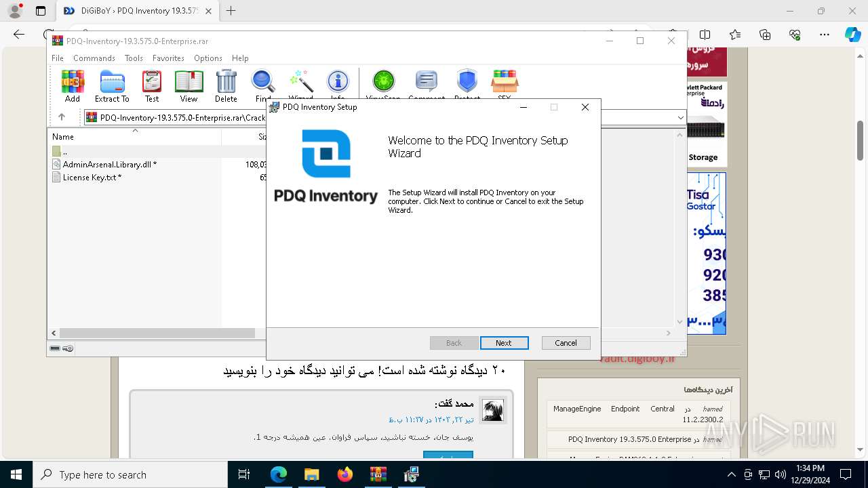
Task: Click the Delete trash can icon
Action: [x=226, y=86]
